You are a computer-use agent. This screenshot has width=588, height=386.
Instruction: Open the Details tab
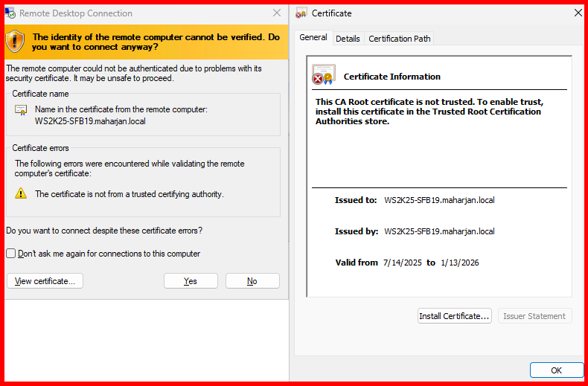click(348, 39)
